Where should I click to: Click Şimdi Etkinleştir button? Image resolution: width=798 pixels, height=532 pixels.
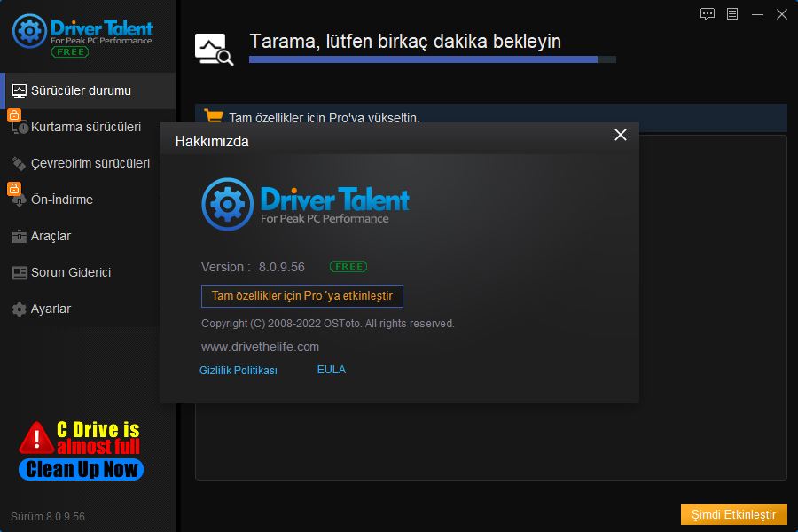(x=734, y=514)
